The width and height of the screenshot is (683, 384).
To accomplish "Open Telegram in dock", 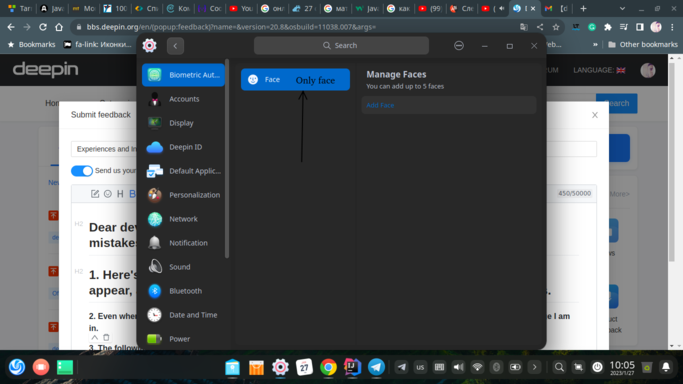I will [x=376, y=367].
